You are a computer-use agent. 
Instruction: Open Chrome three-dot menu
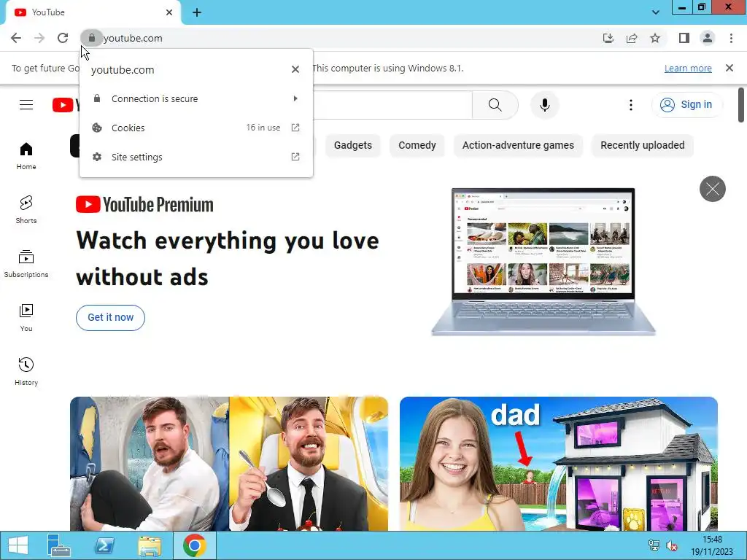tap(731, 38)
